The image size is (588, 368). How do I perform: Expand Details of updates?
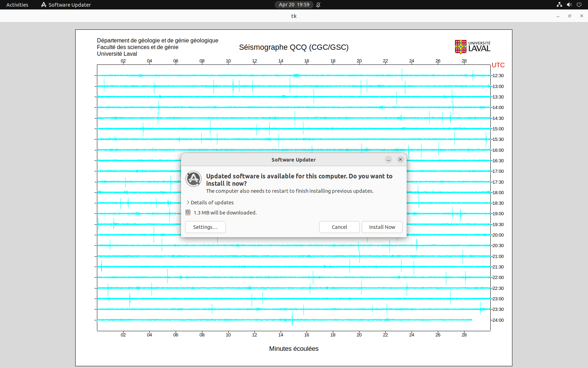pos(210,203)
